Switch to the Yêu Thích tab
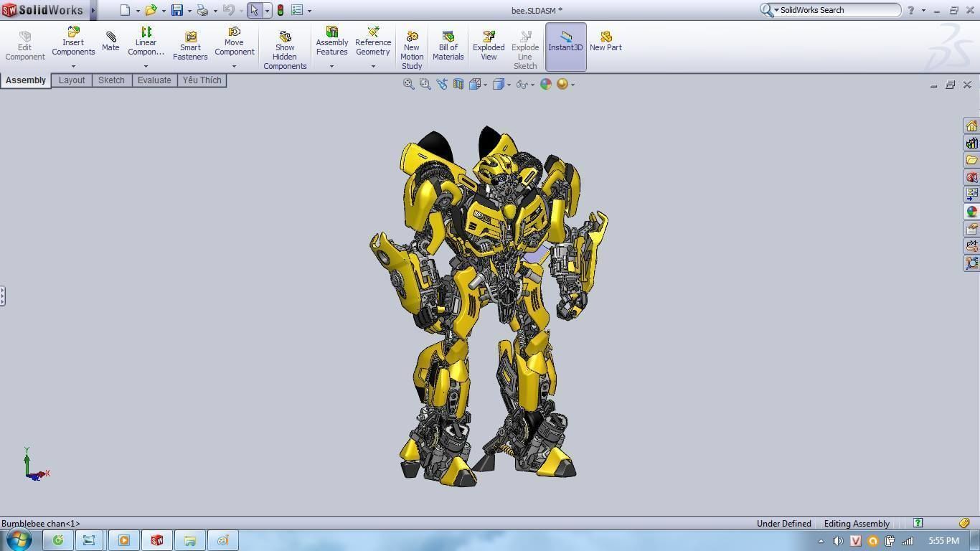Viewport: 980px width, 551px height. coord(202,80)
